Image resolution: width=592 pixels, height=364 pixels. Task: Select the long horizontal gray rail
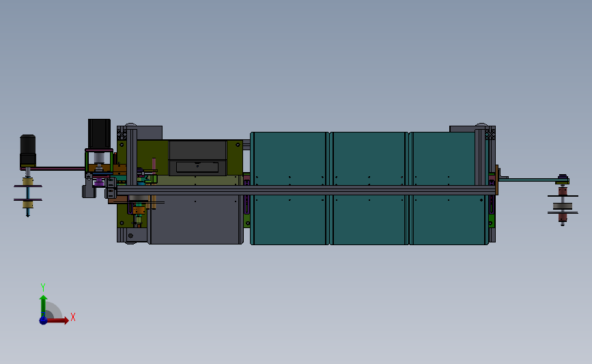pyautogui.click(x=306, y=190)
